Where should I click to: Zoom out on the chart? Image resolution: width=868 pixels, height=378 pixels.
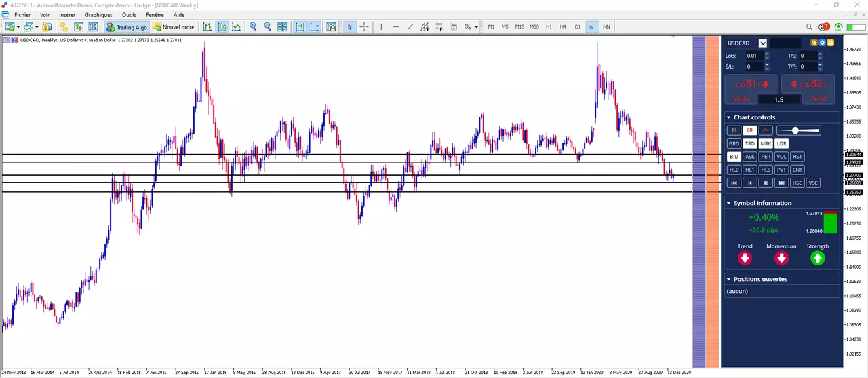268,27
